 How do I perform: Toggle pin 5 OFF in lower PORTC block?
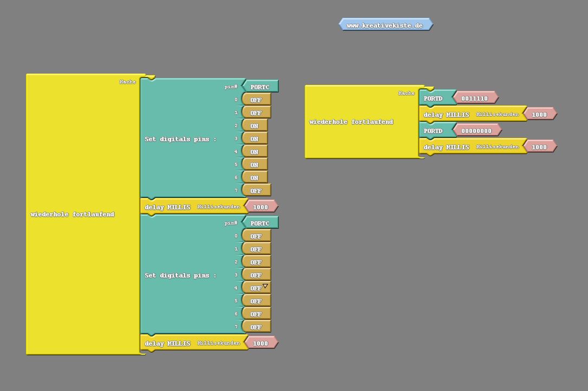click(x=256, y=301)
